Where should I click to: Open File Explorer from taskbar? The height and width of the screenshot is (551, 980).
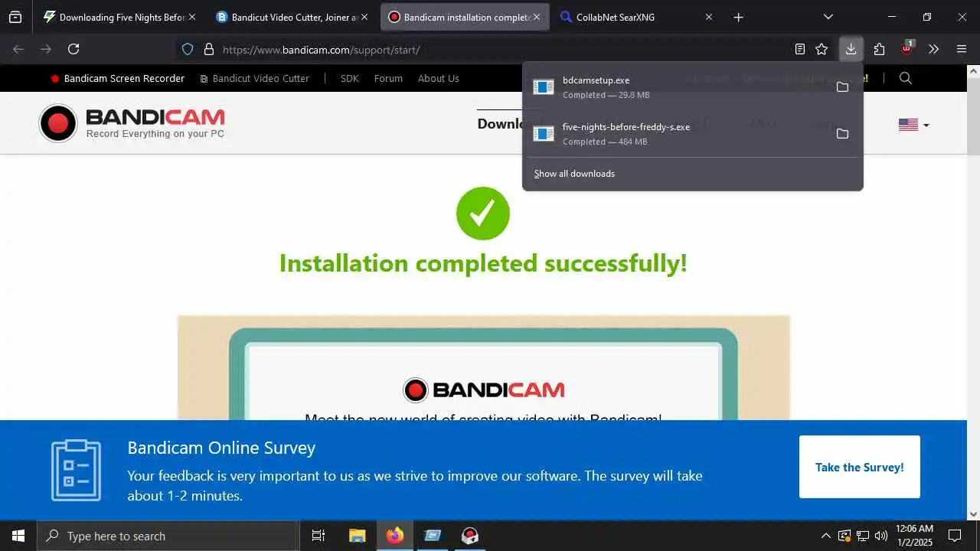pos(357,536)
